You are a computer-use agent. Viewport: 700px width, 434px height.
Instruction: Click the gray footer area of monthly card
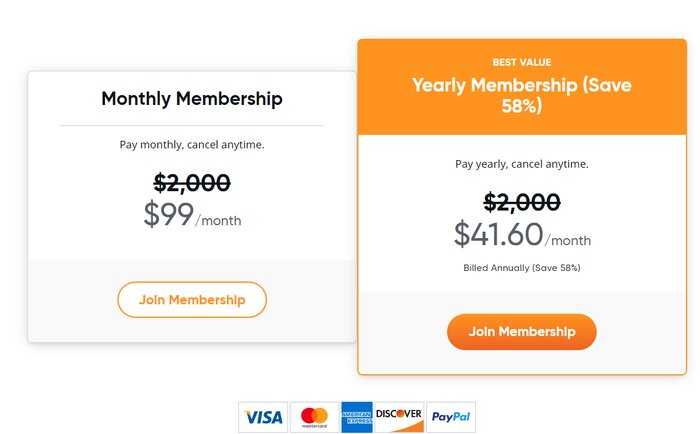[x=192, y=300]
